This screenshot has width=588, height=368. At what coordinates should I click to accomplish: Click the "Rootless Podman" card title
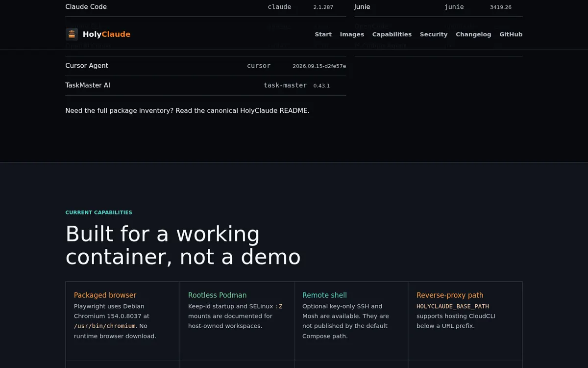point(218,295)
